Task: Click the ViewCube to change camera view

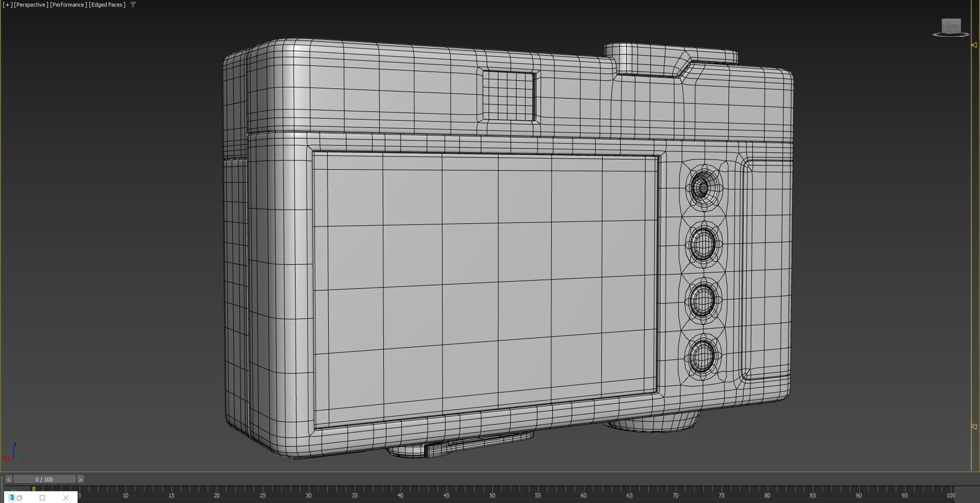Action: point(951,25)
